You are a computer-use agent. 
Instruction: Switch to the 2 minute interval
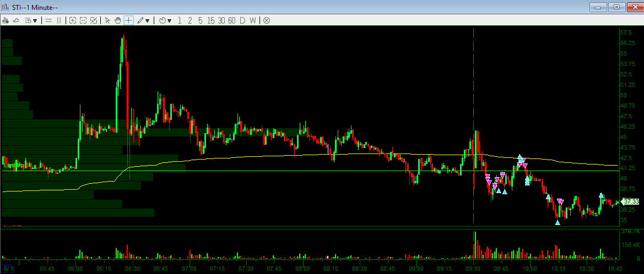point(190,20)
